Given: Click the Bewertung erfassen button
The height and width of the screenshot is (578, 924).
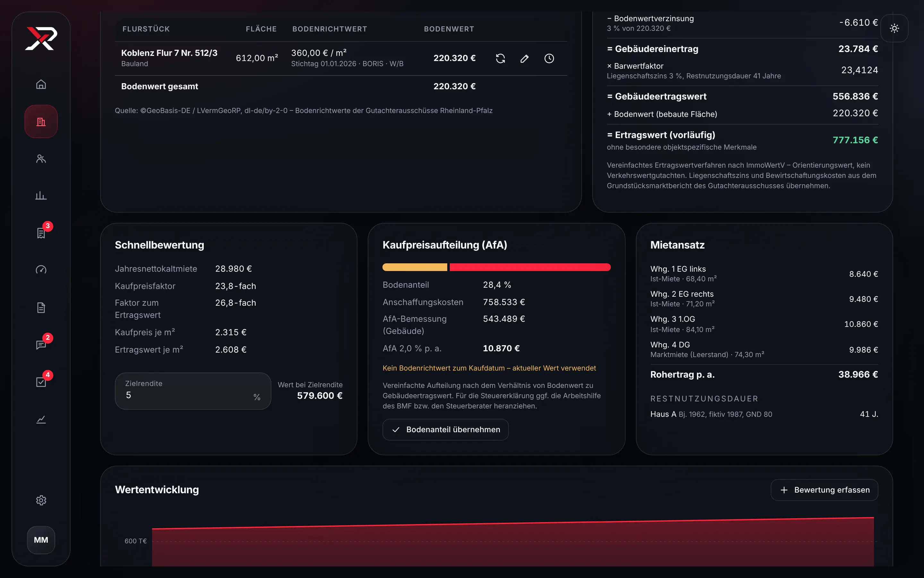Looking at the screenshot, I should coord(824,490).
